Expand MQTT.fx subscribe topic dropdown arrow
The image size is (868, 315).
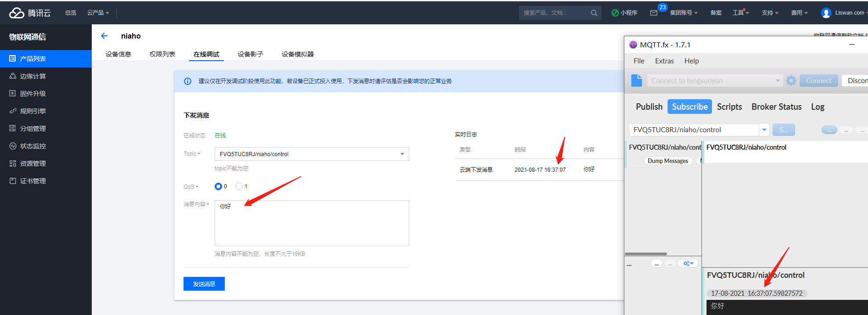764,130
